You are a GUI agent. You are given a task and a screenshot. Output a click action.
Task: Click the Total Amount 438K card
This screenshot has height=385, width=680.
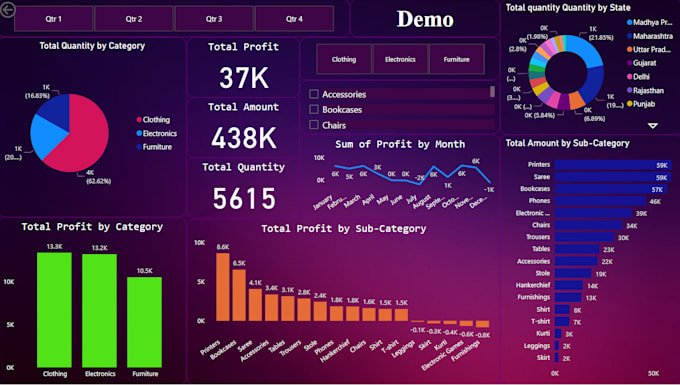click(243, 127)
